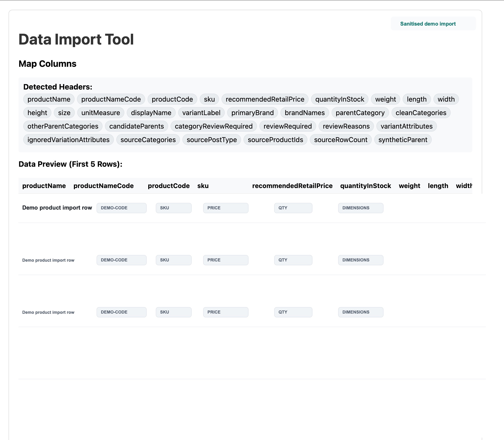Click the Sanitised demo import badge
The width and height of the screenshot is (504, 440).
click(433, 24)
